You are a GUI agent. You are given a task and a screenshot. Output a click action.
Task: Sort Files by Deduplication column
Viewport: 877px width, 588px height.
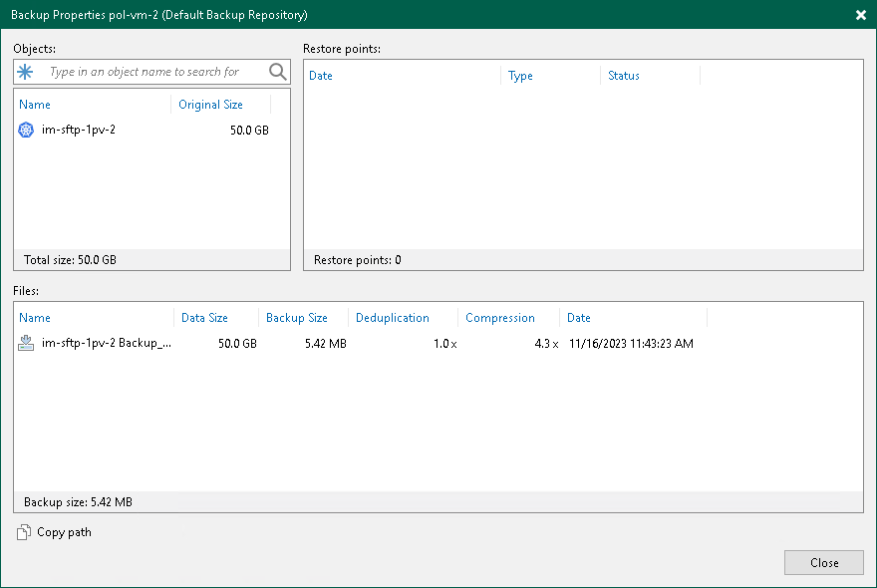tap(393, 317)
